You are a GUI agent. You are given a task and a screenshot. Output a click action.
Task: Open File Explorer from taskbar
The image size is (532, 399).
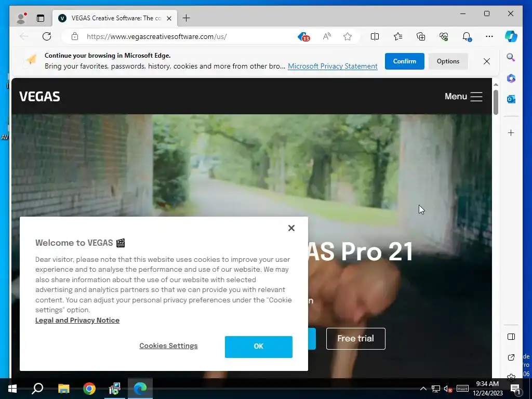point(63,389)
